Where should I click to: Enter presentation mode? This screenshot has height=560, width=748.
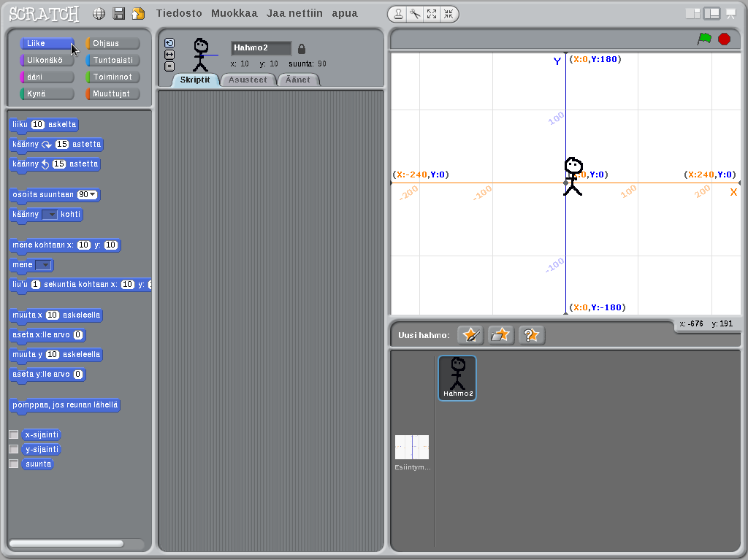[x=730, y=14]
